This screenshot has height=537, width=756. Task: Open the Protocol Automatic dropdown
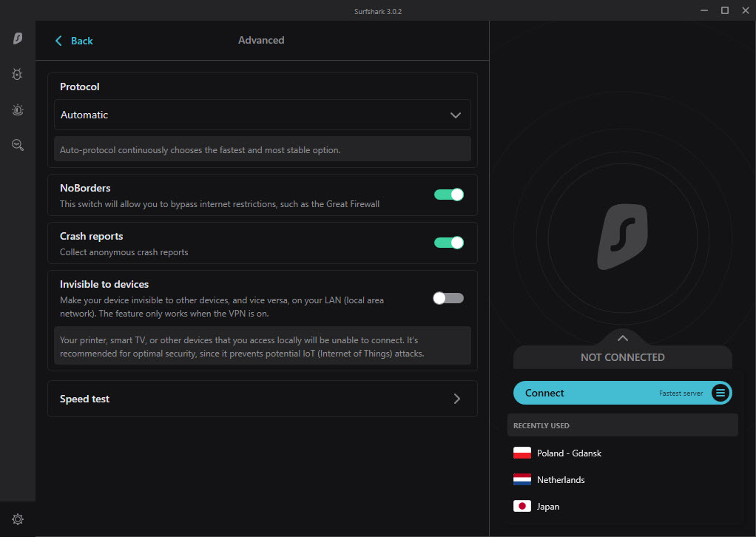click(263, 115)
